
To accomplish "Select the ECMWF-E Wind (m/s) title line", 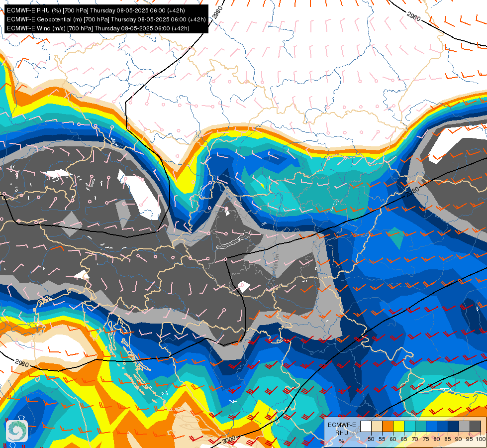I will tap(98, 28).
